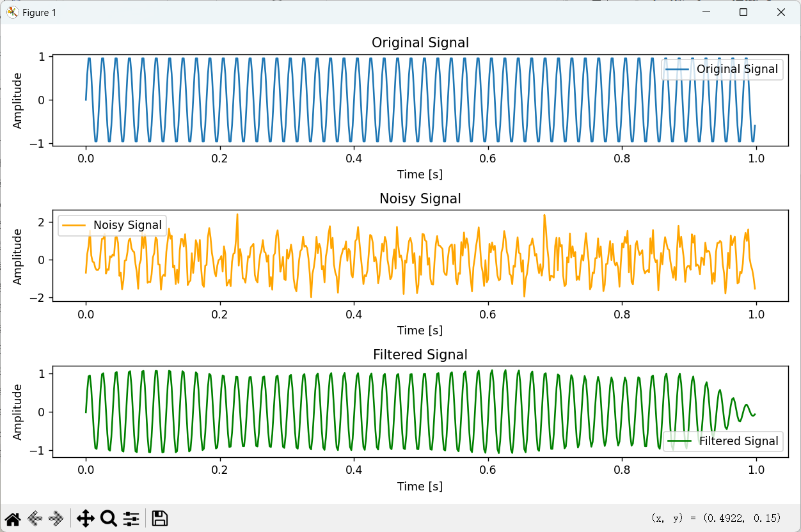Click the y-tick 1 on the Filtered Signal plot
This screenshot has width=801, height=532.
(x=42, y=373)
